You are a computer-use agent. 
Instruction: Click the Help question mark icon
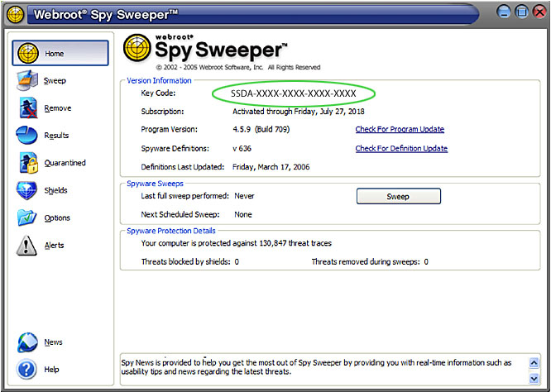(x=26, y=369)
